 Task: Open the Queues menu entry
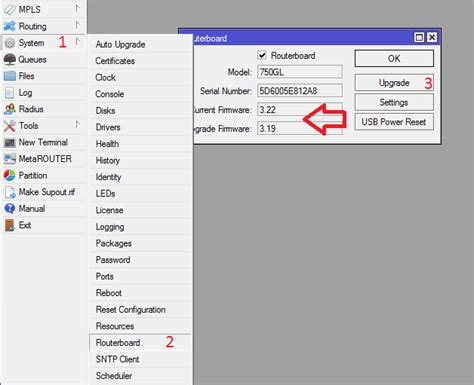coord(44,59)
